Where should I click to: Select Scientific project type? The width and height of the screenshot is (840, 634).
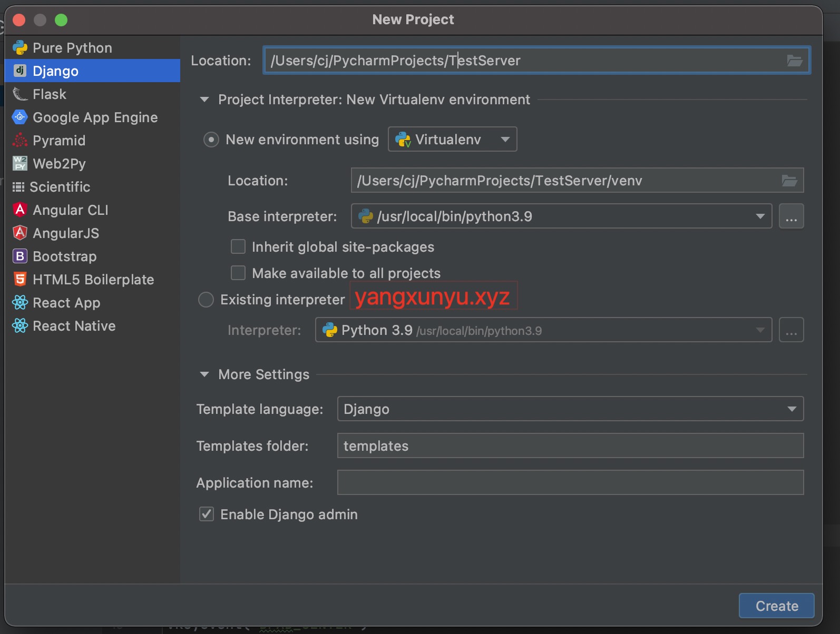(93, 187)
